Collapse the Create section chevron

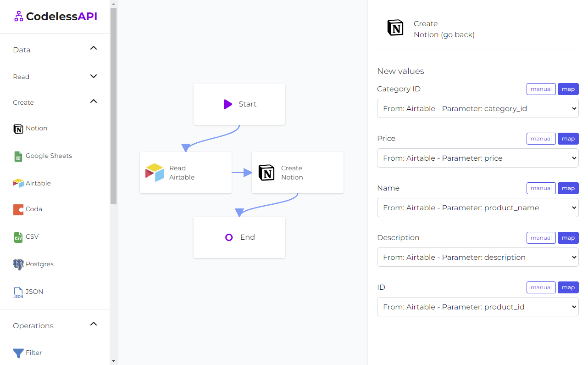click(94, 101)
